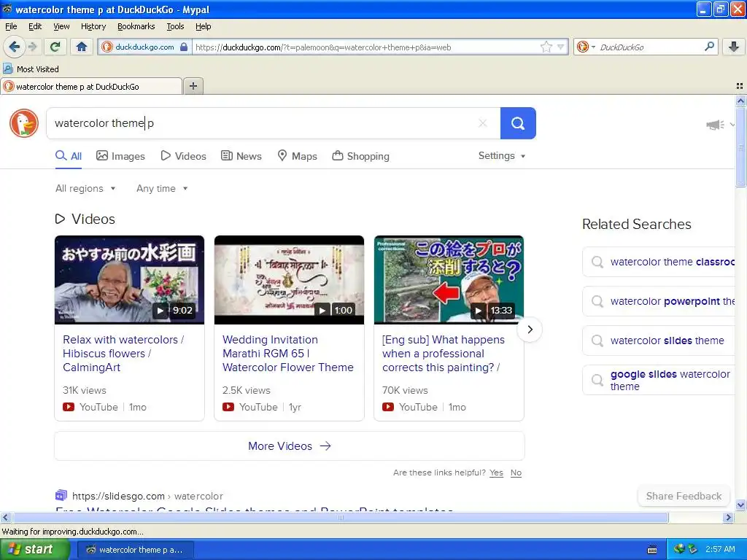Clear the search query with the X
This screenshot has width=747, height=560.
coord(483,123)
